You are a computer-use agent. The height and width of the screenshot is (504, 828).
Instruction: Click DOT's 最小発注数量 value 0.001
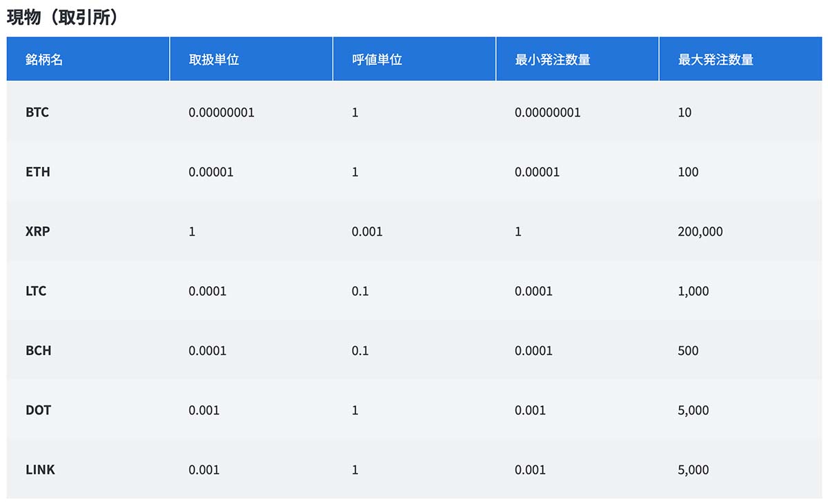coord(531,410)
